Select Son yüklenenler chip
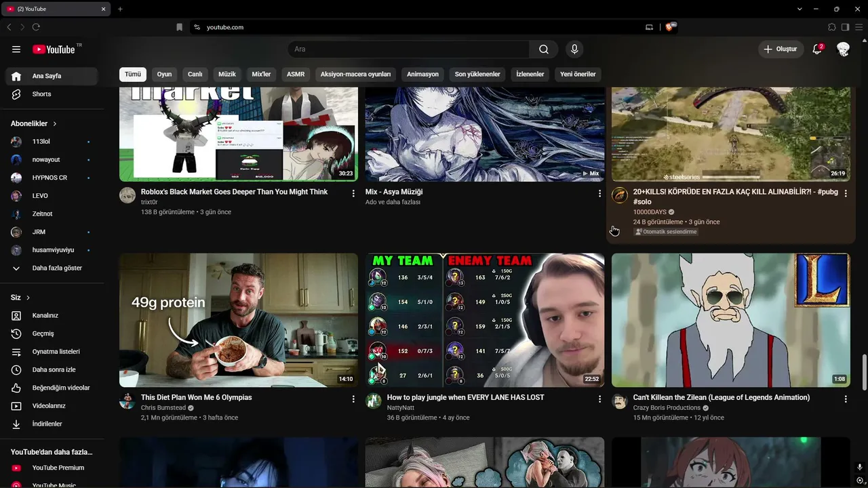This screenshot has width=868, height=488. click(x=477, y=74)
